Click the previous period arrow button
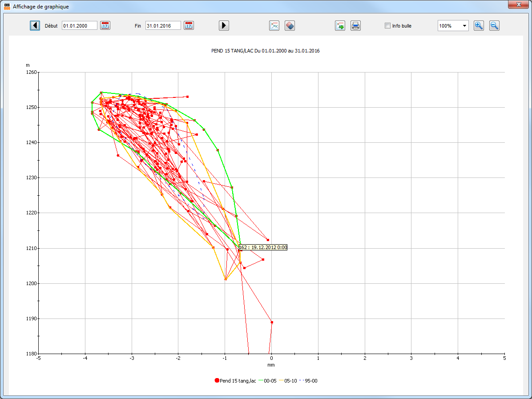Image resolution: width=532 pixels, height=399 pixels. pos(35,26)
